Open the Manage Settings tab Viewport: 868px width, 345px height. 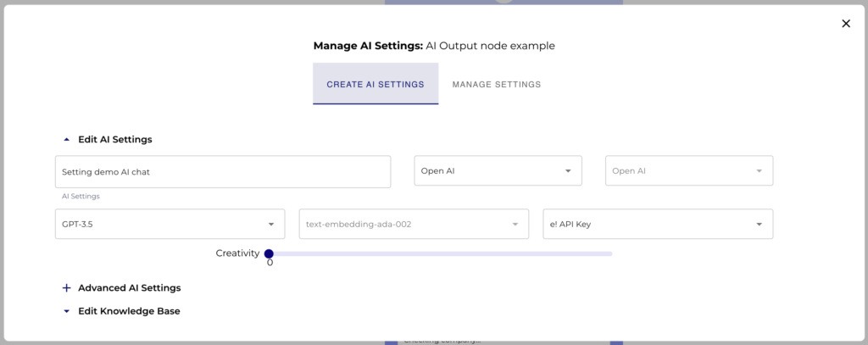[497, 84]
